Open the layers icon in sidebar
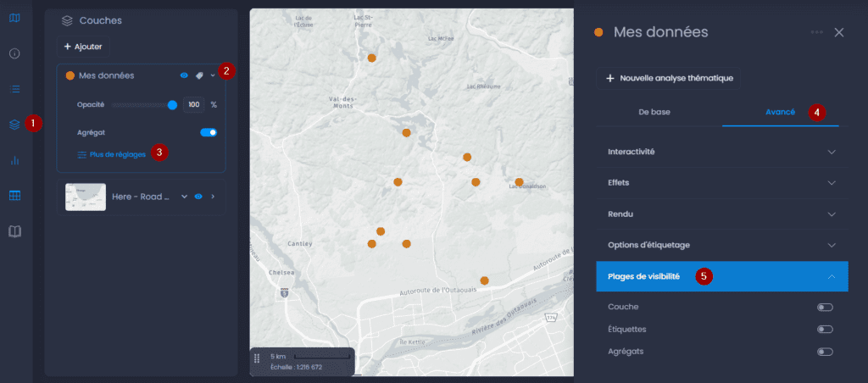868x383 pixels. [15, 125]
